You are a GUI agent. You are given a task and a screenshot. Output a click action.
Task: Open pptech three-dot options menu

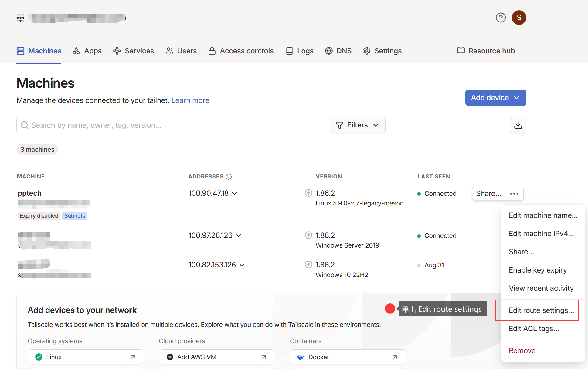(514, 194)
